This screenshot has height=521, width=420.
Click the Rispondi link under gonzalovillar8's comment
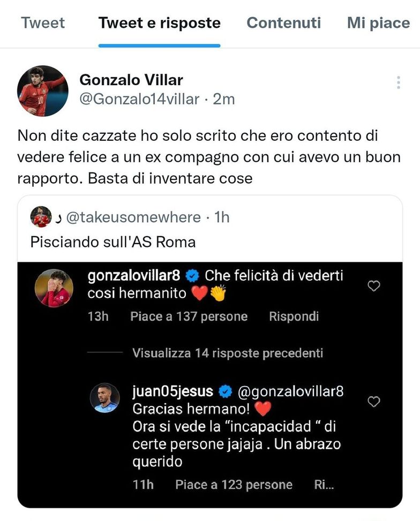[294, 316]
